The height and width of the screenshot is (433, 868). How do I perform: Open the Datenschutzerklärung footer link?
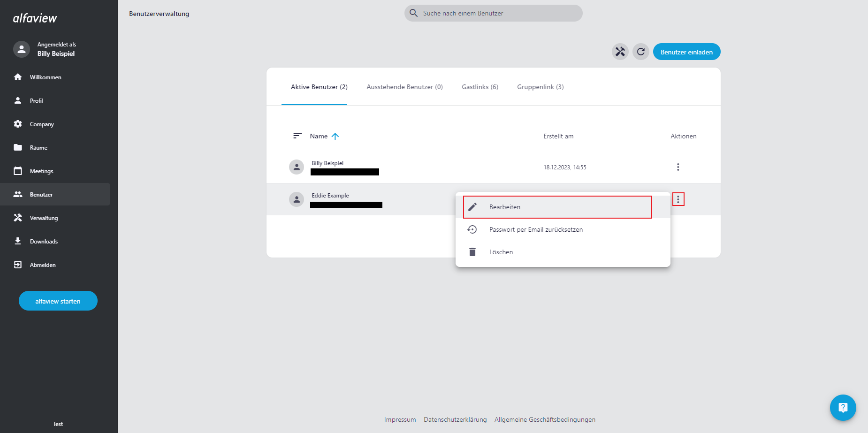coord(455,419)
